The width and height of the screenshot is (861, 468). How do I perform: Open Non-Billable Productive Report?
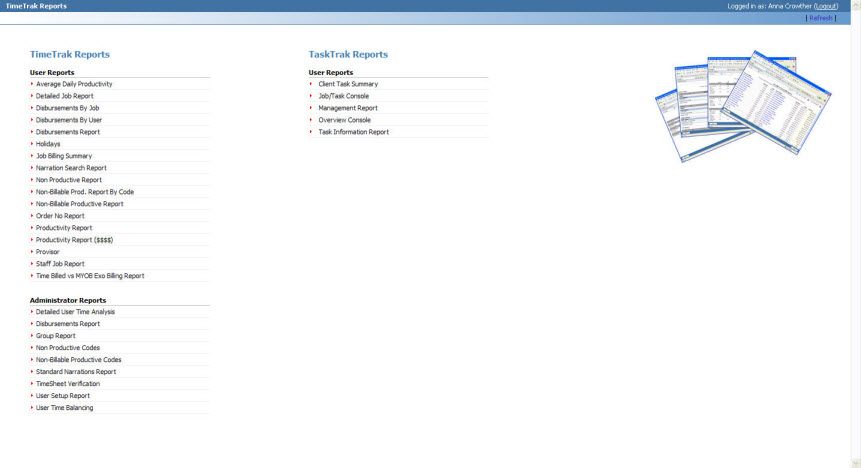click(x=80, y=204)
